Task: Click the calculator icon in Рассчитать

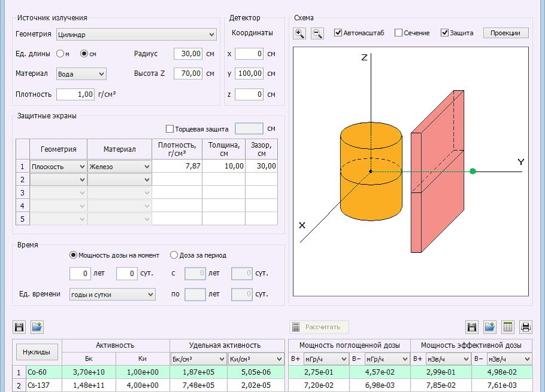Action: coord(296,327)
